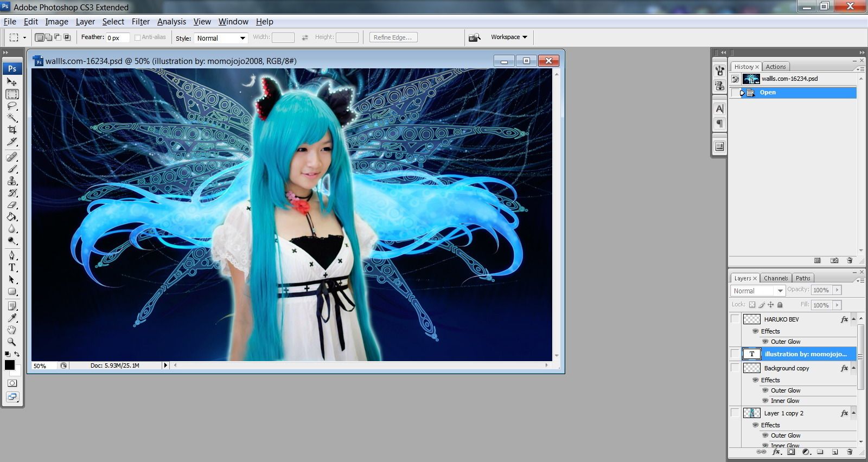Select the Notes tool

click(12, 306)
